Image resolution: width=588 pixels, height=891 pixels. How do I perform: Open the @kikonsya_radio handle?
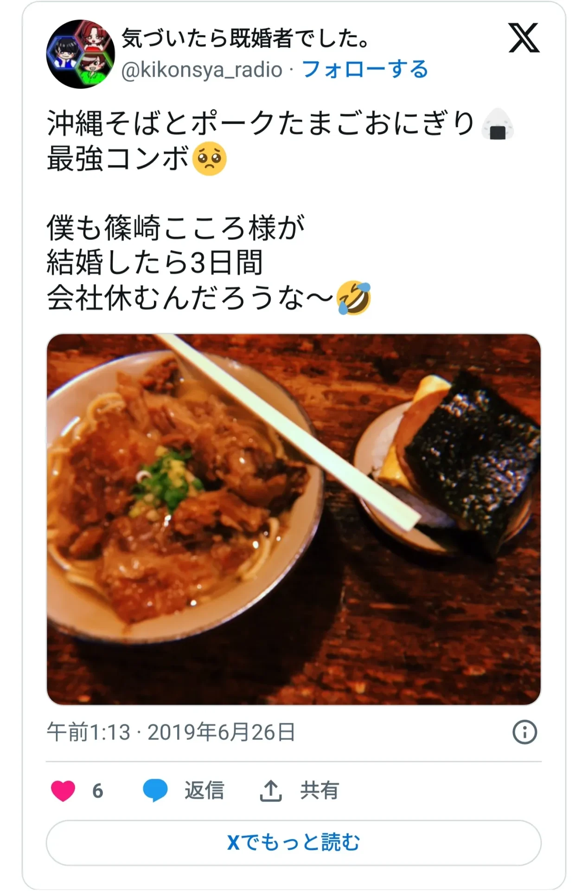click(202, 70)
